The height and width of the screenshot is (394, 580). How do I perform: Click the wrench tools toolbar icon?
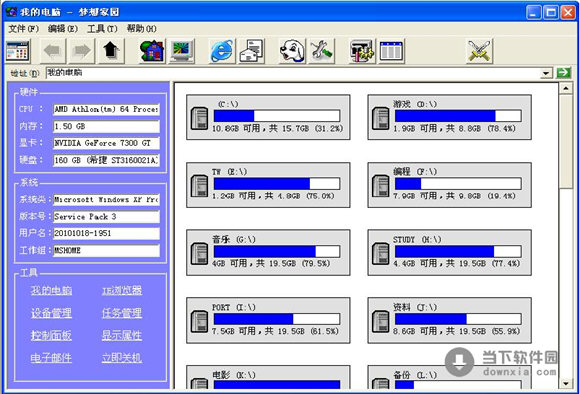[322, 51]
